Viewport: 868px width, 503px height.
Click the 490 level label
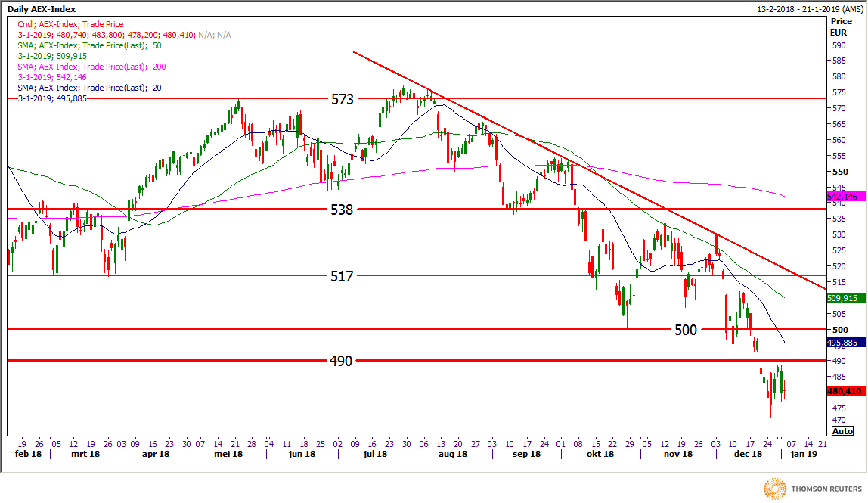click(341, 361)
